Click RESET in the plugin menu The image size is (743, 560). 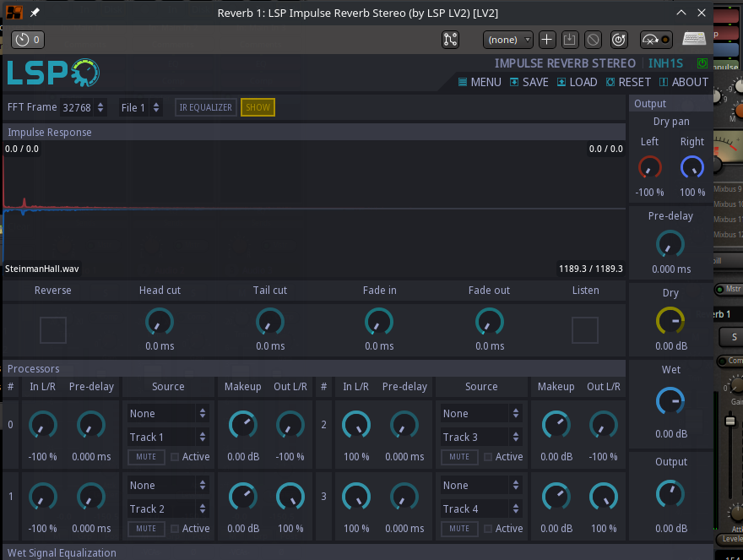628,82
